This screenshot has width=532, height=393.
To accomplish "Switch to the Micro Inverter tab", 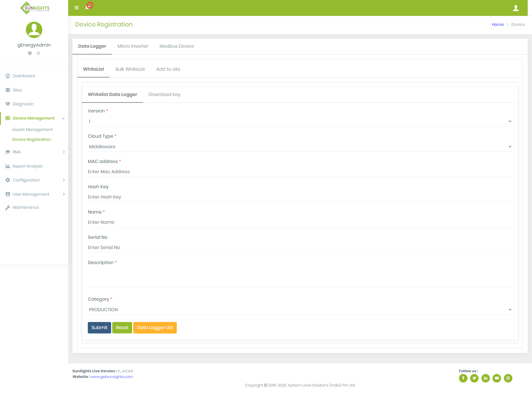I will coord(133,46).
